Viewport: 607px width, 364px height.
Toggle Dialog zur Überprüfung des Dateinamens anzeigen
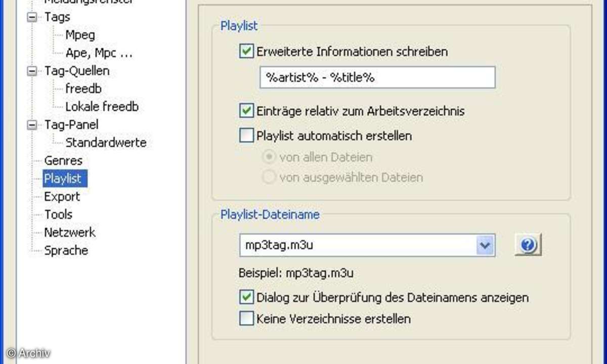(x=246, y=297)
